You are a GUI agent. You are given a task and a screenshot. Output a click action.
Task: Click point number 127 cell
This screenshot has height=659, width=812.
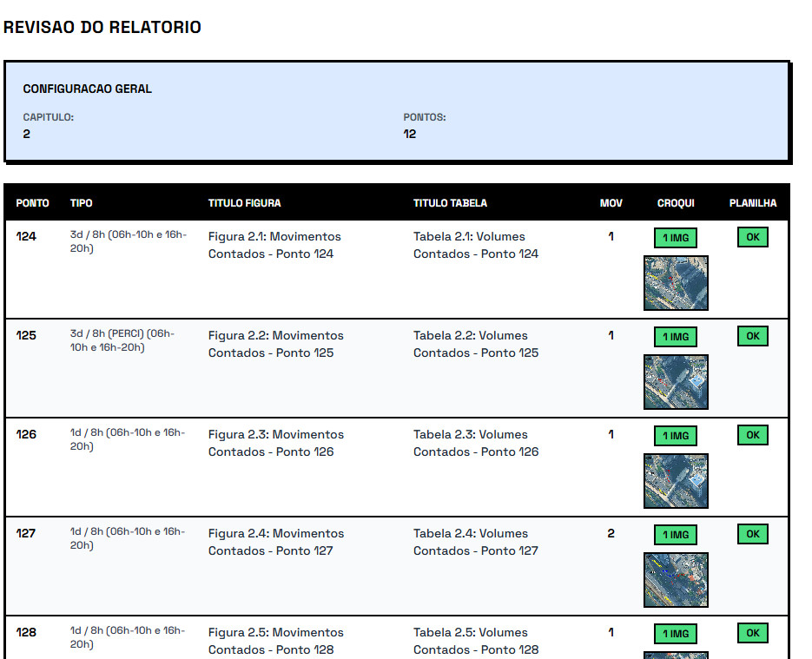pos(26,533)
